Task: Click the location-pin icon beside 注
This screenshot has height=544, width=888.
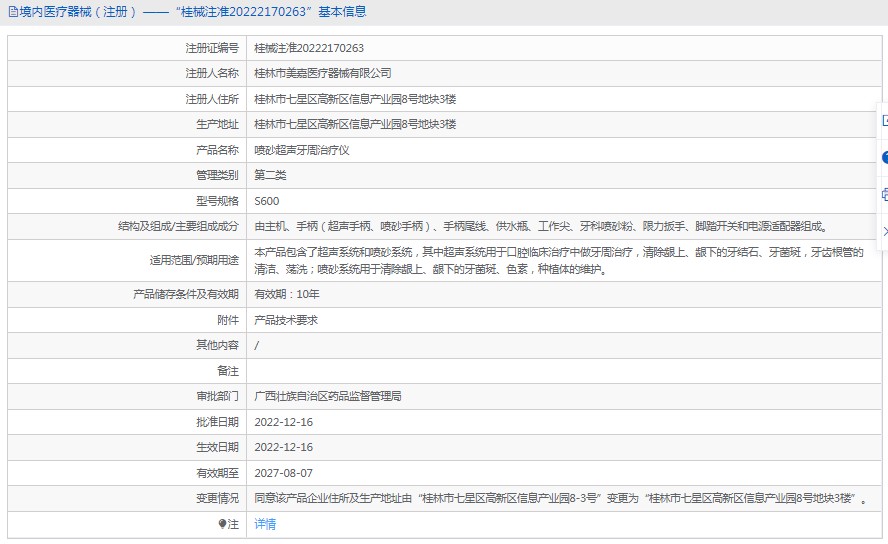Action: [x=222, y=524]
